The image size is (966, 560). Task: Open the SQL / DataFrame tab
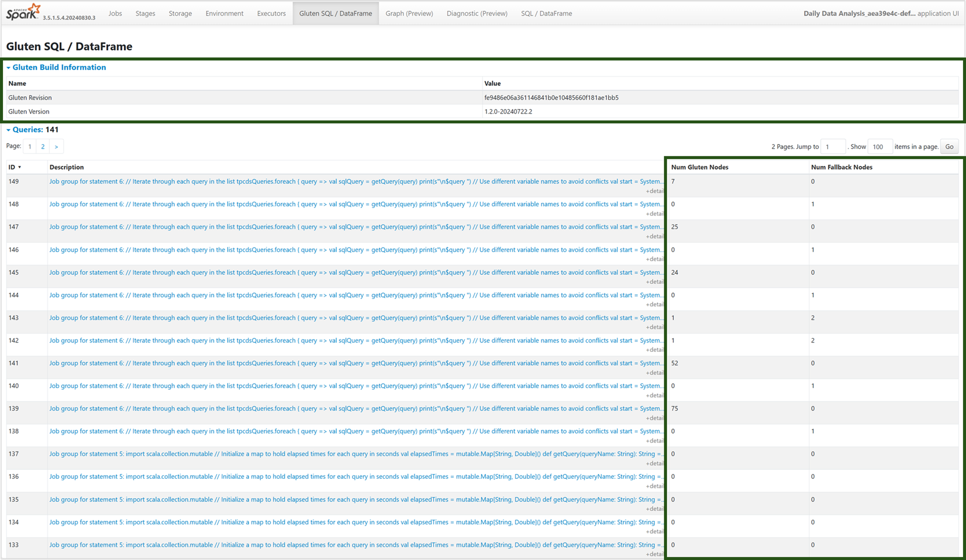546,13
